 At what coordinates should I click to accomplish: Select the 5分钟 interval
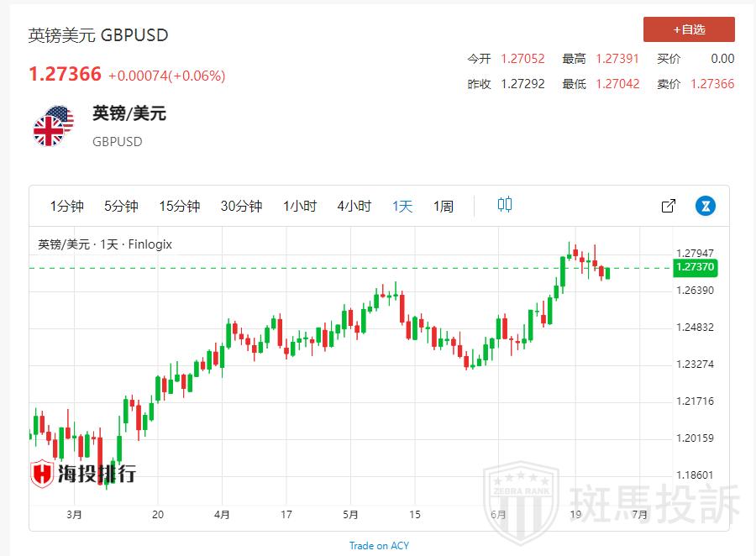click(x=121, y=206)
